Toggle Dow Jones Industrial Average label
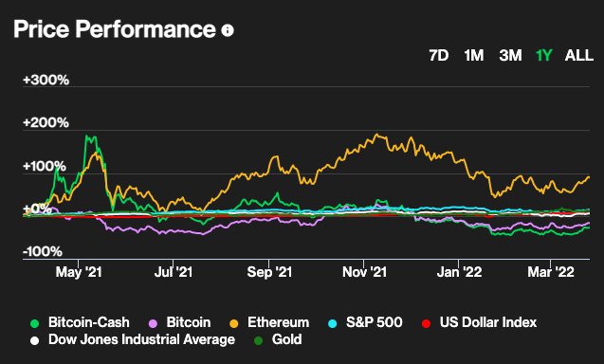 point(142,339)
